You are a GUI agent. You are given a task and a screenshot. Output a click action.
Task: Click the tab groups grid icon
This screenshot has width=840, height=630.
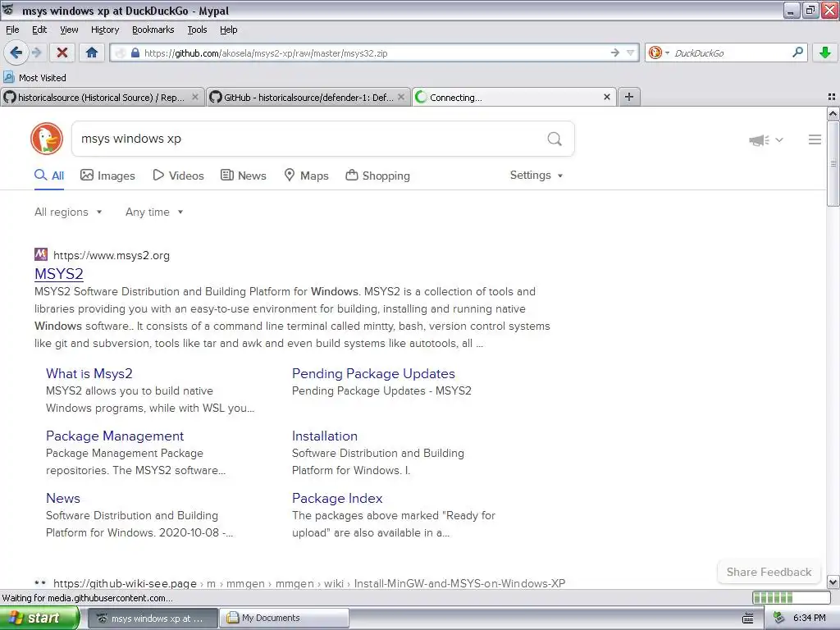coord(832,97)
